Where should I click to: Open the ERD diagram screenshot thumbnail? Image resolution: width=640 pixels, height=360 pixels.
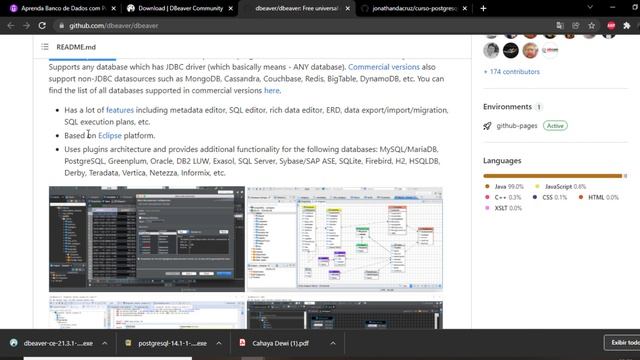pos(345,239)
